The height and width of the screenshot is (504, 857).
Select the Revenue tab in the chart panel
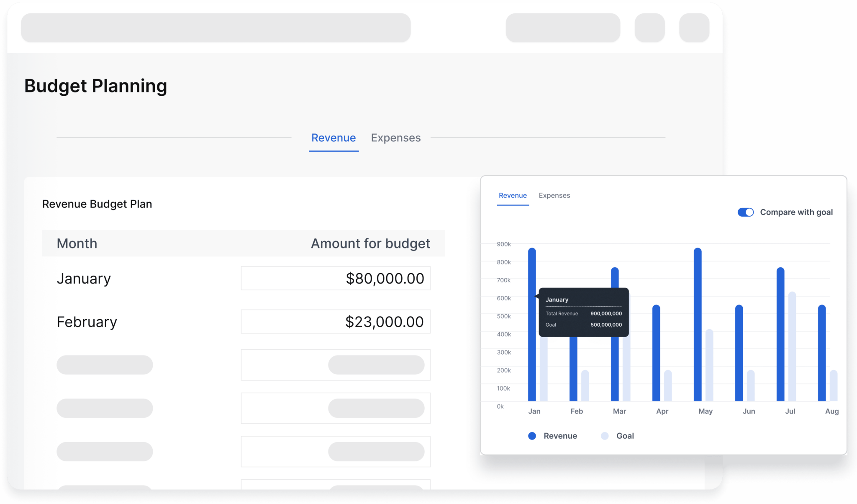512,195
